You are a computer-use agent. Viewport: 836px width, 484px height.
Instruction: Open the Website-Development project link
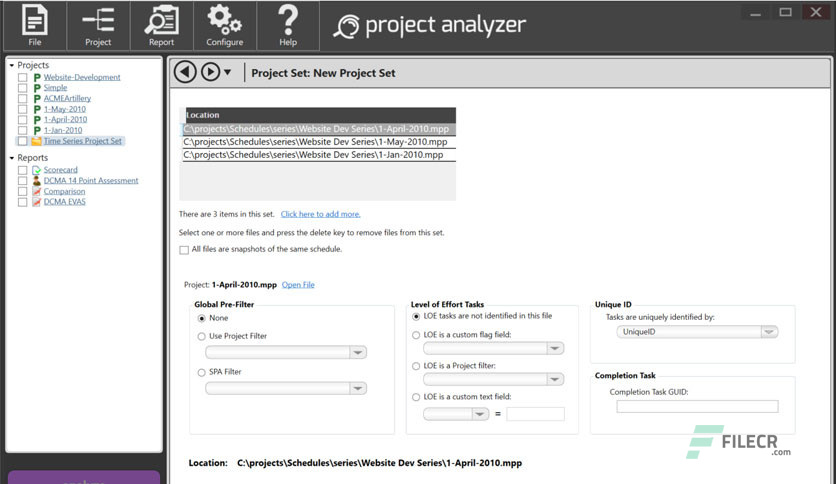[82, 77]
